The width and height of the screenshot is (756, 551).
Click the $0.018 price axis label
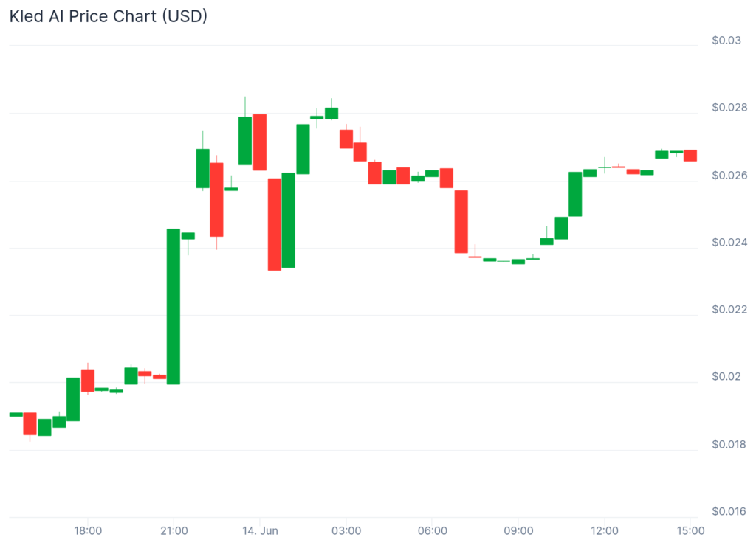point(729,444)
